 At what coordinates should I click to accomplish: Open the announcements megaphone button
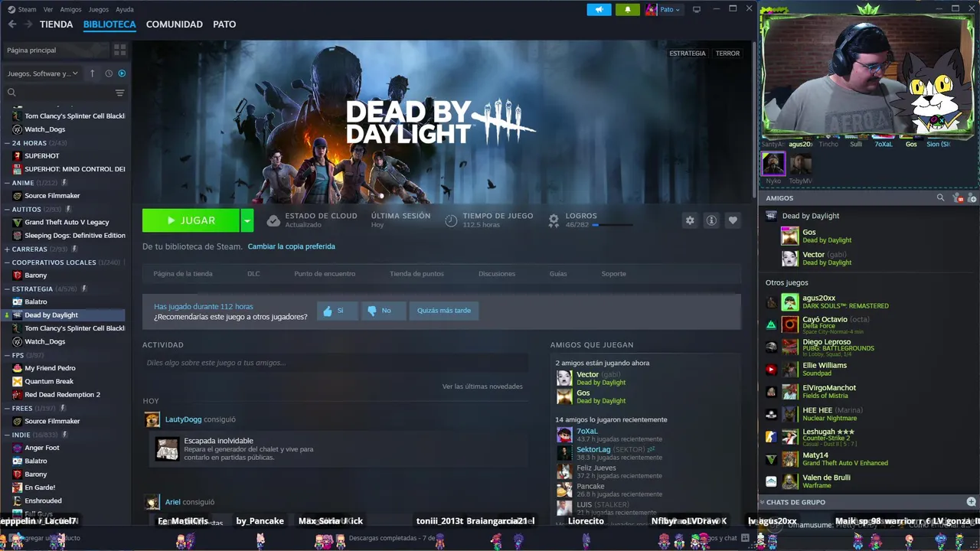[x=599, y=9]
